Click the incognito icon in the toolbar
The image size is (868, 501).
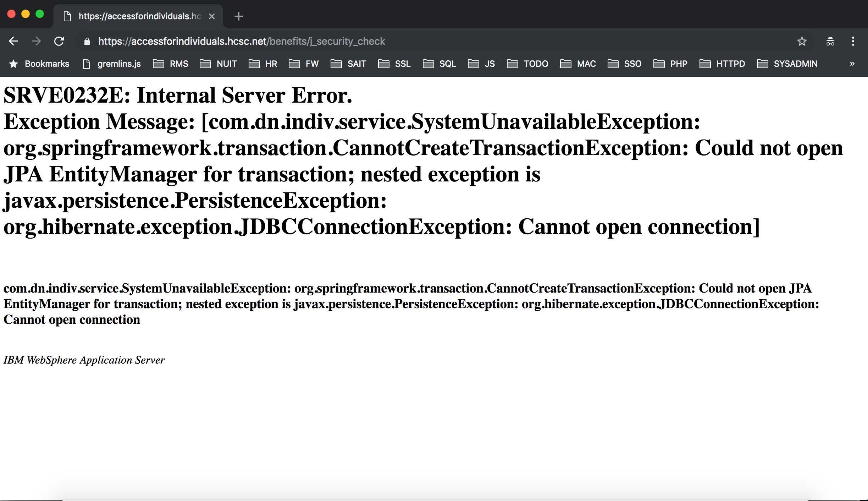click(x=830, y=42)
